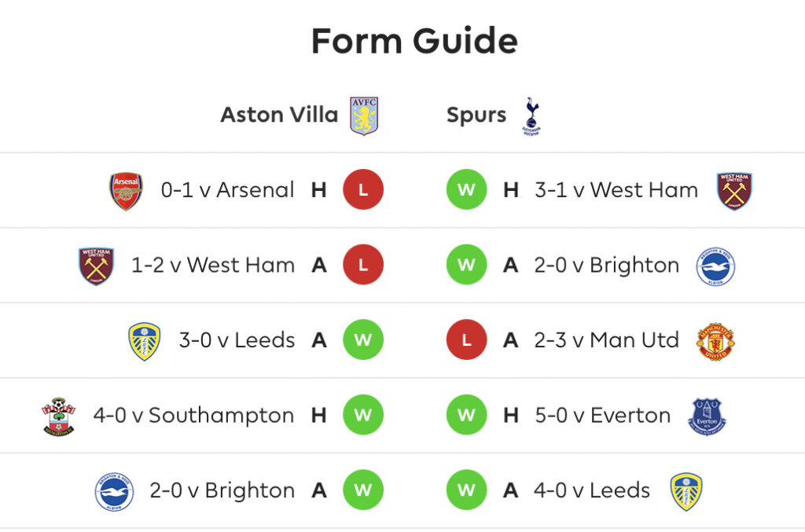Select the Southampton club badge
This screenshot has height=532, width=805.
click(x=58, y=416)
